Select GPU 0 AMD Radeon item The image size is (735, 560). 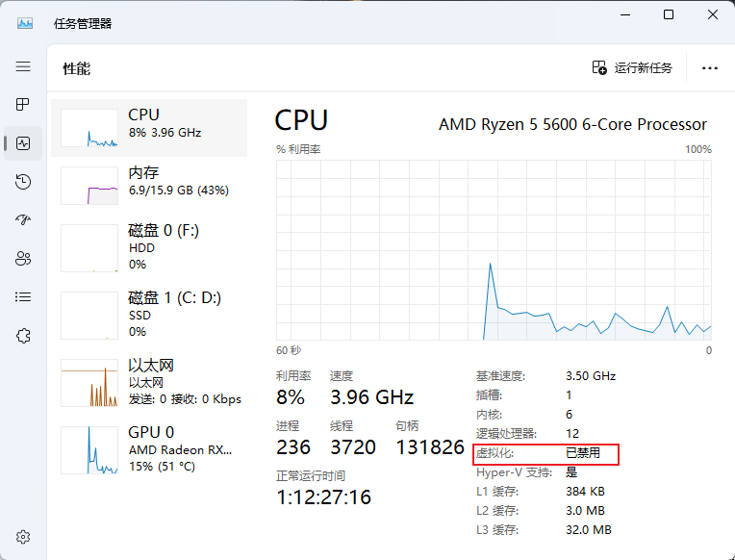[149, 449]
